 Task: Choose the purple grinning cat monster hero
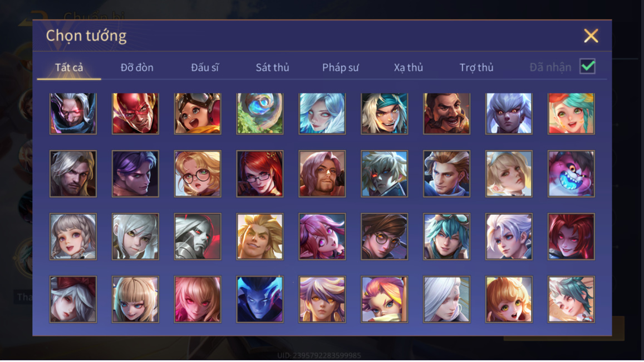point(571,173)
